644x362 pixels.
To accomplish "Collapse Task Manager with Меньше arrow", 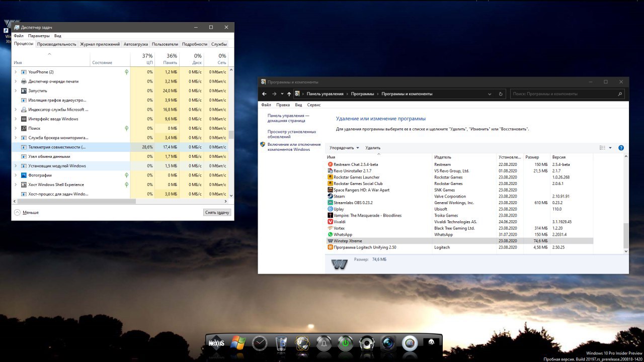I will 18,213.
